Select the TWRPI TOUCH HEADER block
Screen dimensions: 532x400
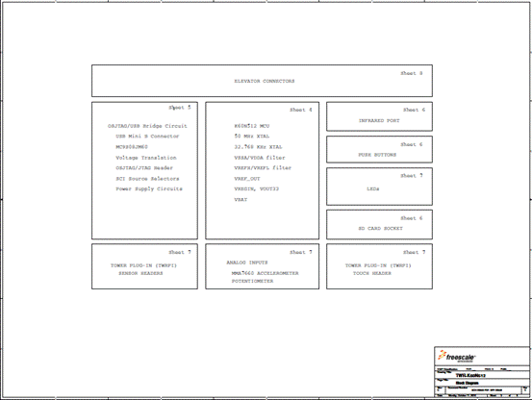tap(379, 266)
